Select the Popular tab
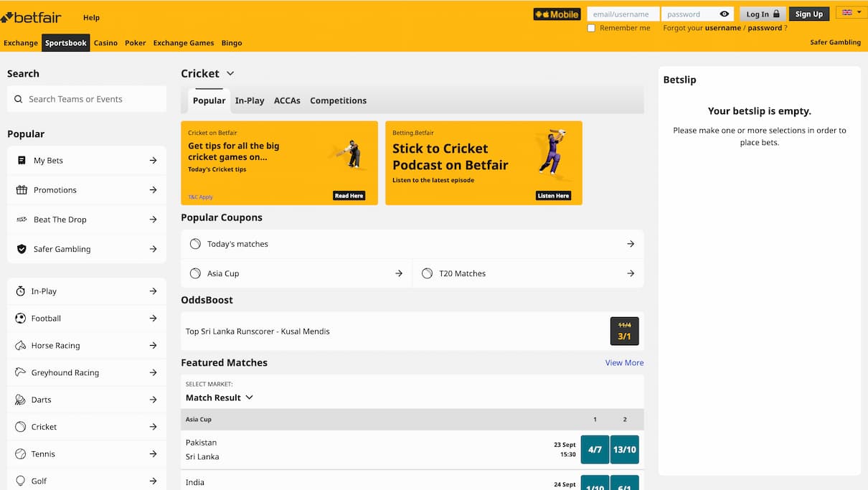 point(209,100)
